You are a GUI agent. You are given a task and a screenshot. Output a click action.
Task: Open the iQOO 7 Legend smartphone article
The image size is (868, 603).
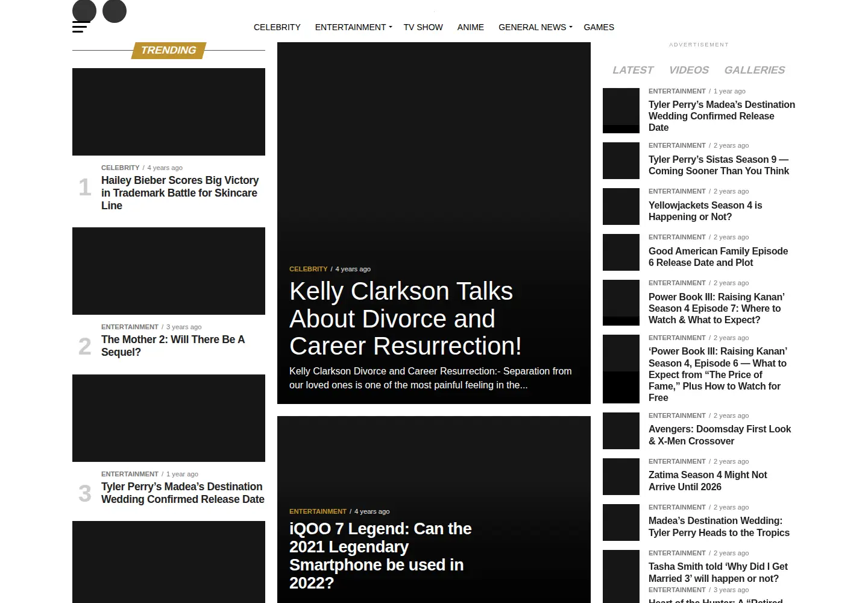[380, 556]
